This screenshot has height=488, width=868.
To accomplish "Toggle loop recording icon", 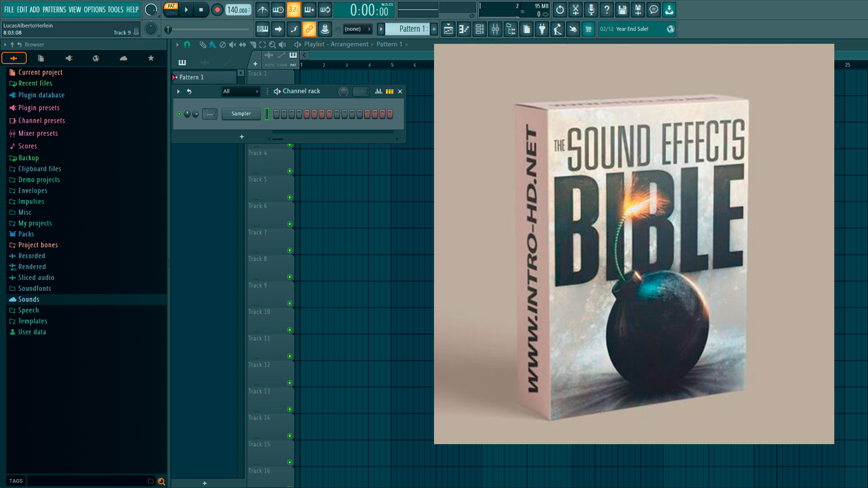I will tap(325, 10).
